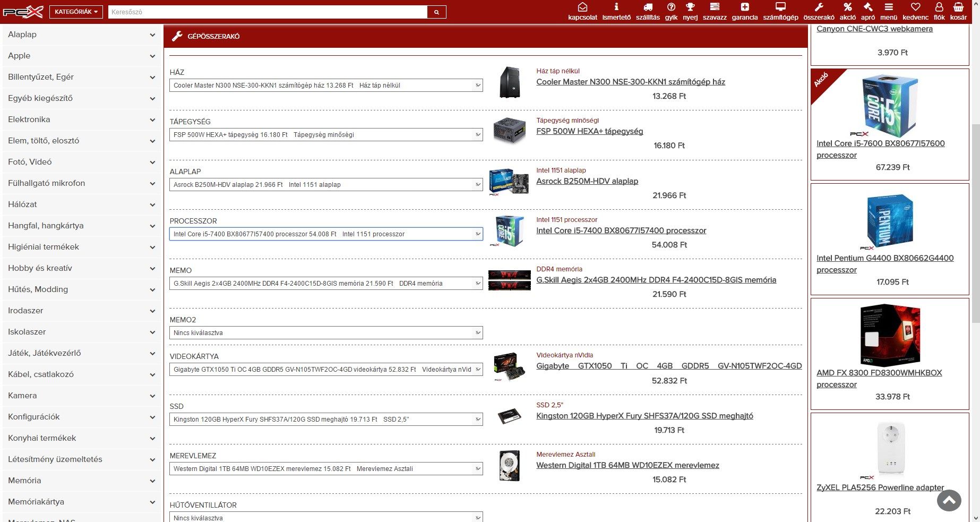Open Canyon CNE-CWC3 webkamera link
This screenshot has width=980, height=522.
pos(874,29)
